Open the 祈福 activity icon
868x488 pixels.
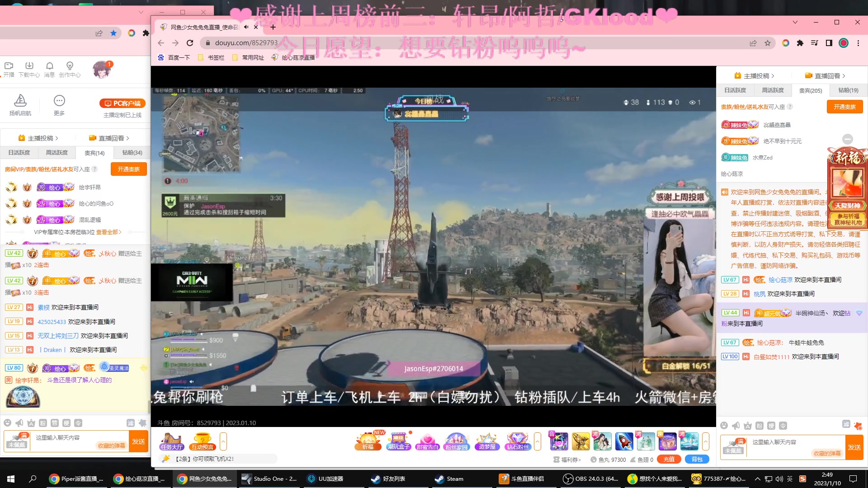(368, 441)
